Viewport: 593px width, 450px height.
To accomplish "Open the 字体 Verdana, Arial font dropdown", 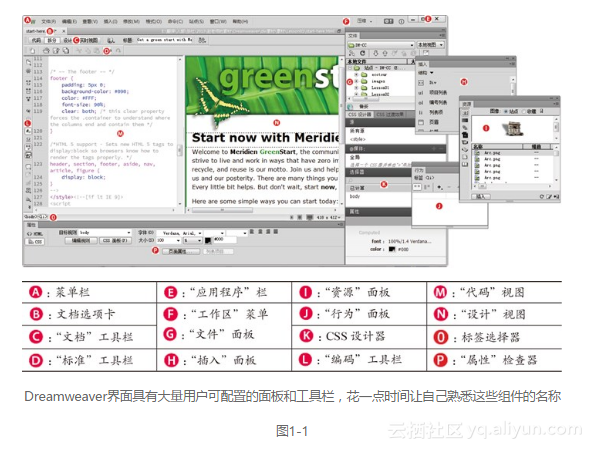I will (x=181, y=233).
